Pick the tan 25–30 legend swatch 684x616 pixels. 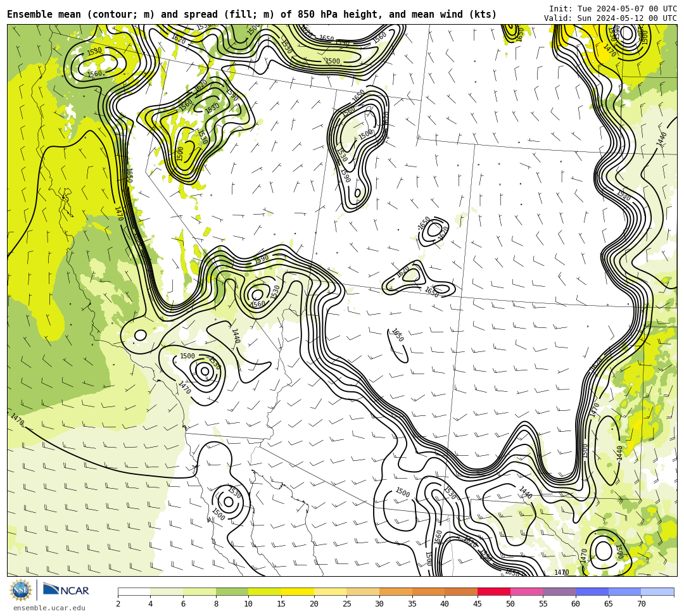tap(363, 591)
